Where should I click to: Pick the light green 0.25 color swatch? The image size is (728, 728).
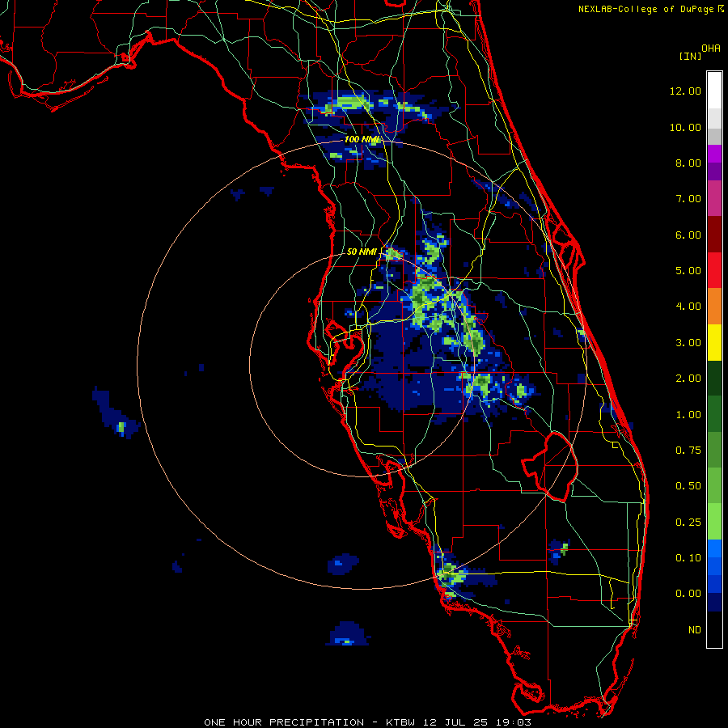pyautogui.click(x=714, y=522)
